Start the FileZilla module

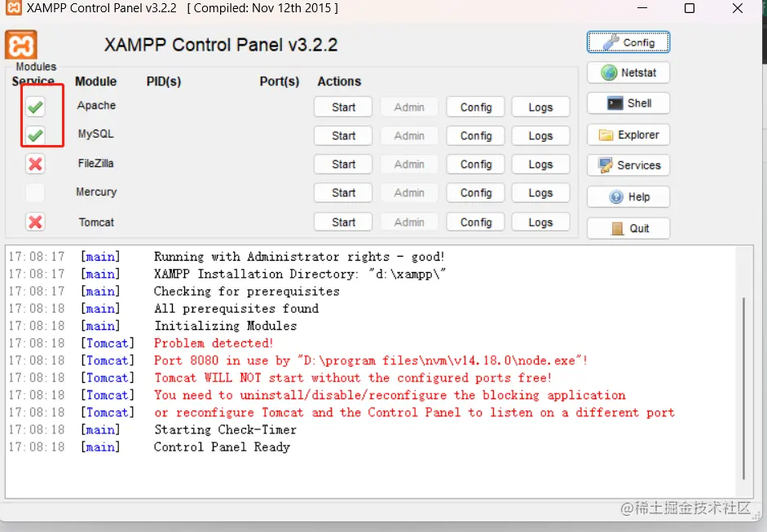point(343,165)
